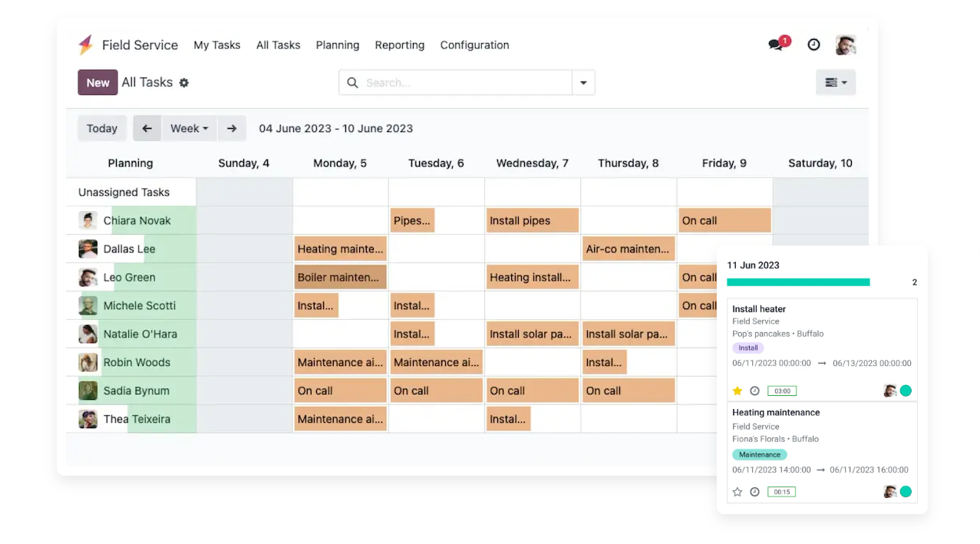Click the Field Service lightning logo
Screen dimensions: 980x544
pos(85,45)
